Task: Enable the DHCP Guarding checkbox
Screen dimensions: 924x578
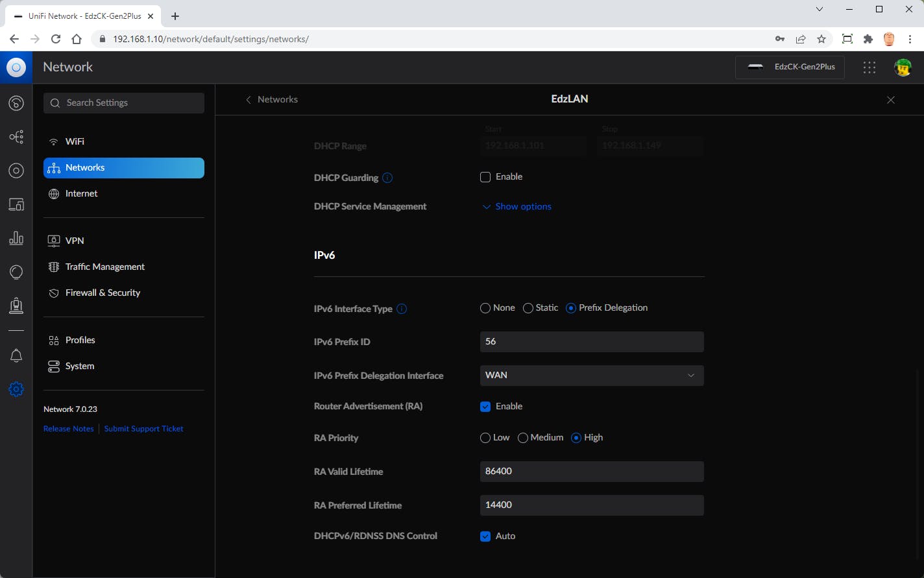Action: [485, 177]
